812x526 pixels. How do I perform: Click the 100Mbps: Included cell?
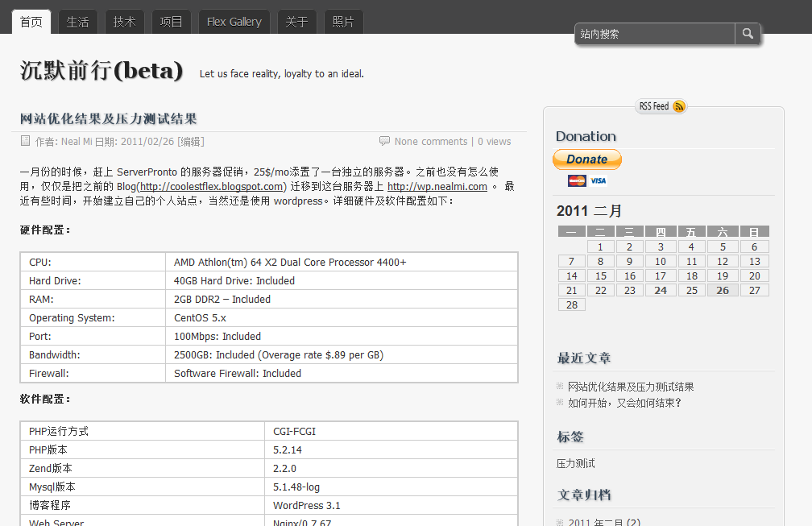point(342,337)
